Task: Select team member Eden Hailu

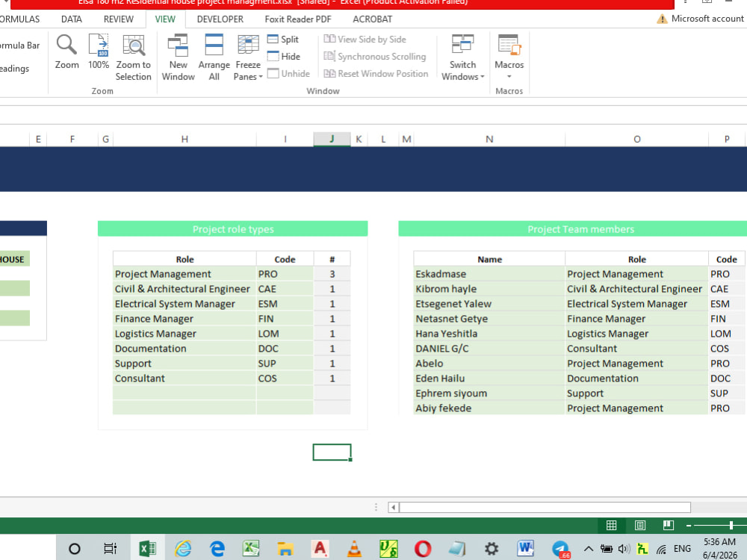Action: (489, 378)
